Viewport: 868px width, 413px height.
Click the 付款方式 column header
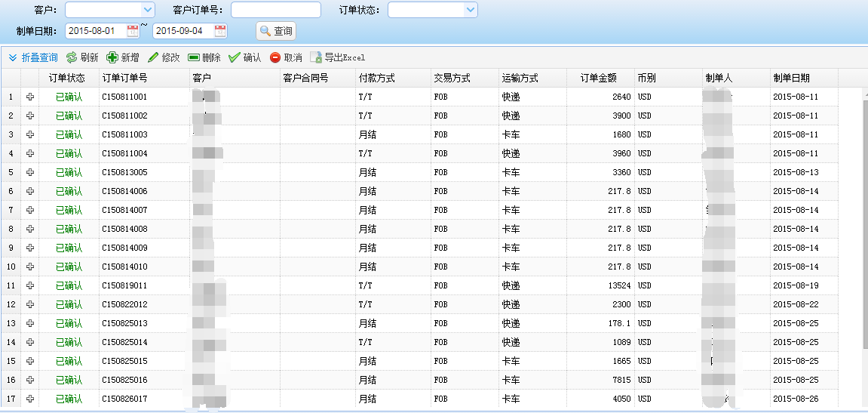coord(377,78)
